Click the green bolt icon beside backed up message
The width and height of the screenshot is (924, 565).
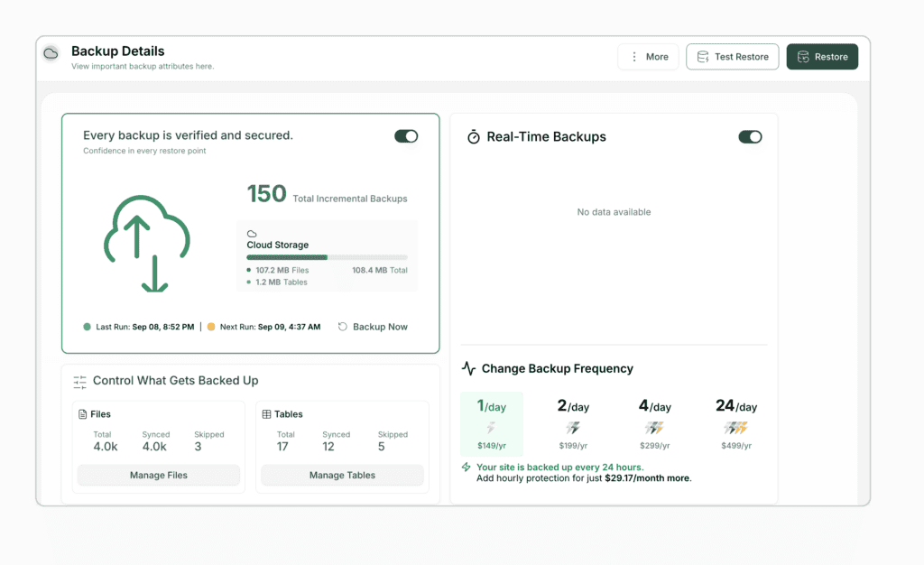pos(467,468)
